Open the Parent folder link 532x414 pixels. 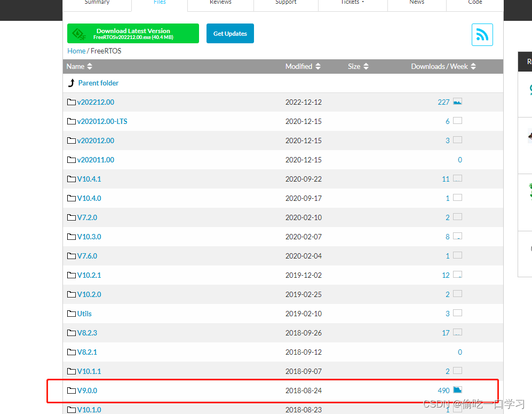click(x=98, y=83)
